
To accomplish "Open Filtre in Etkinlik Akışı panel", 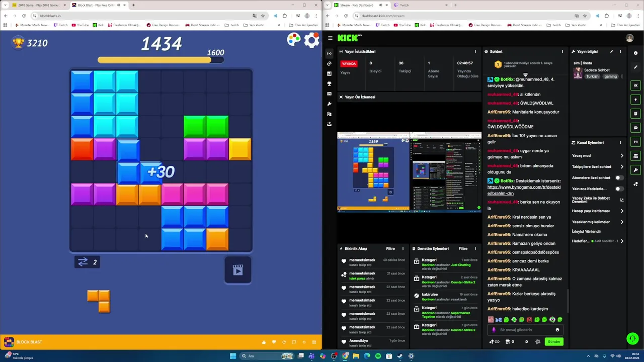I will point(390,248).
